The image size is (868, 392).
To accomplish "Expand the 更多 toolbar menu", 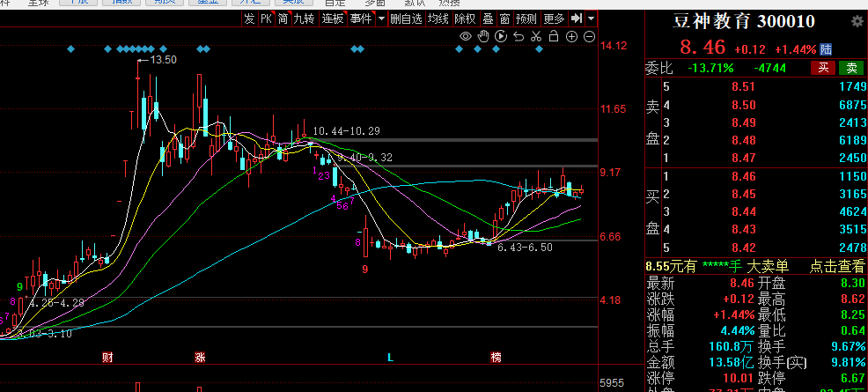I will [x=554, y=18].
